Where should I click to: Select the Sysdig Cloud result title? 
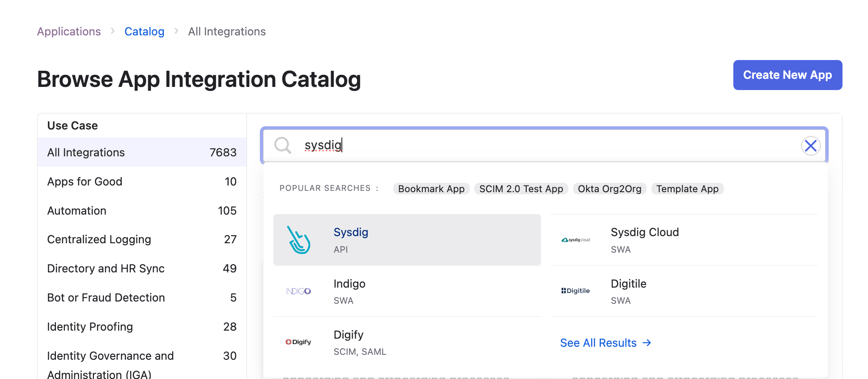pyautogui.click(x=645, y=232)
